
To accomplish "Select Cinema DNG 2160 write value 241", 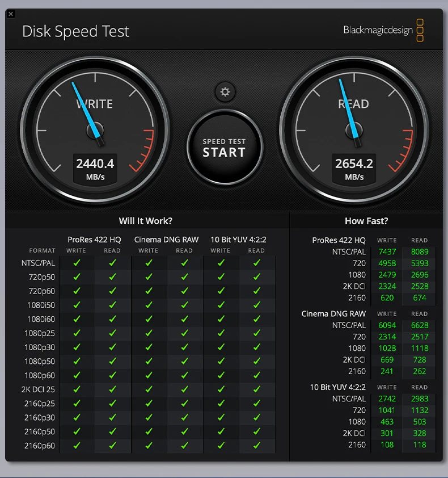I will point(387,371).
